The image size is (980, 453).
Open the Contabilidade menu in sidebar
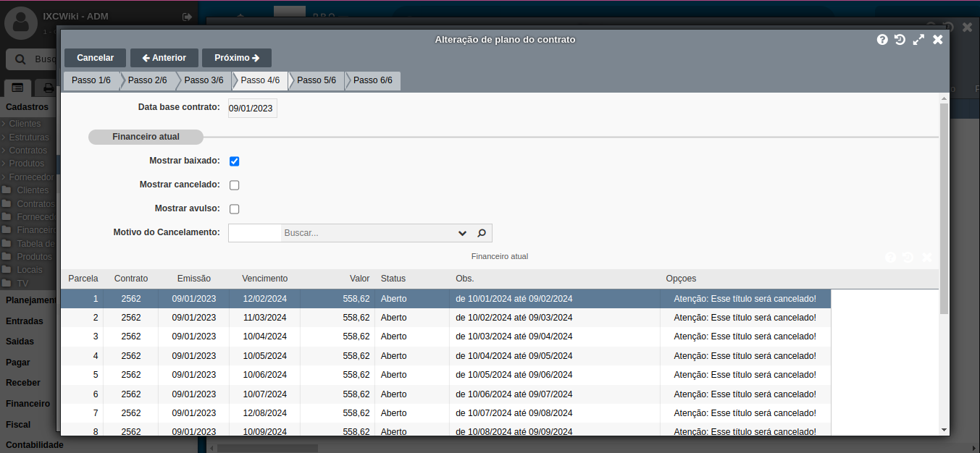point(35,445)
